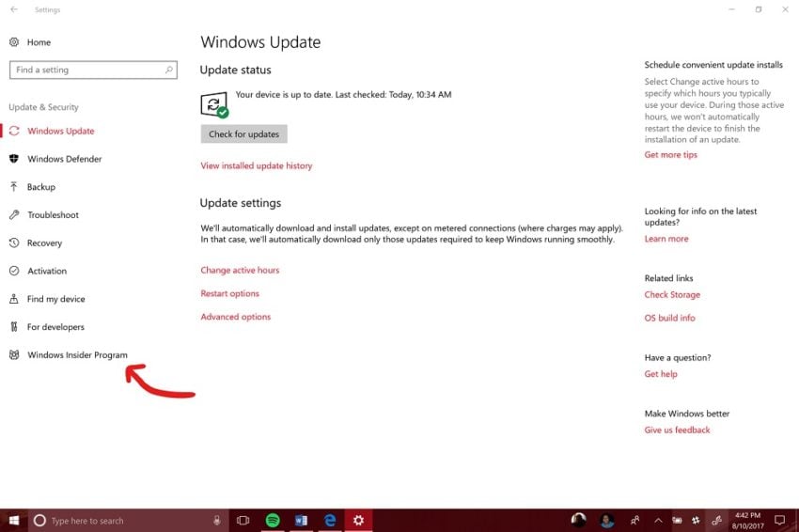Click the taskbar clock showing 4:42 PM
Screen dimensions: 799x532
tap(747, 521)
